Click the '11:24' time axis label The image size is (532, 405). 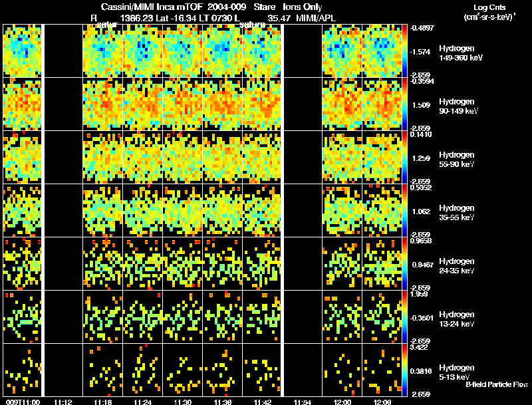coord(142,402)
